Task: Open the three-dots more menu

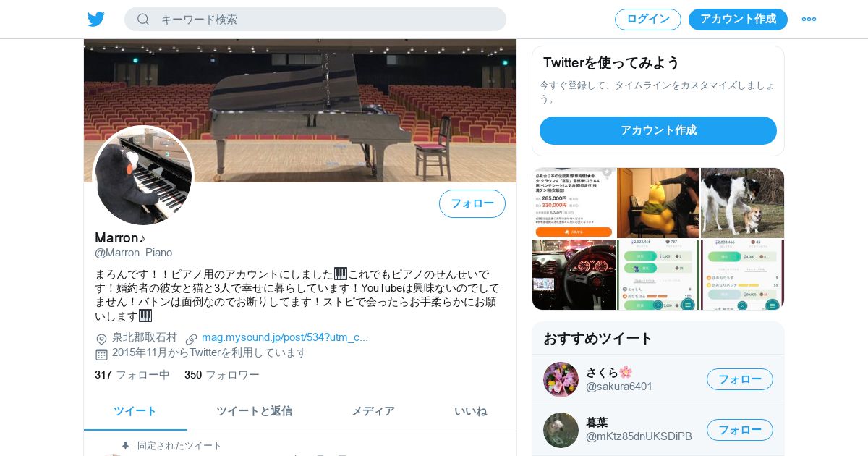Action: (x=809, y=20)
